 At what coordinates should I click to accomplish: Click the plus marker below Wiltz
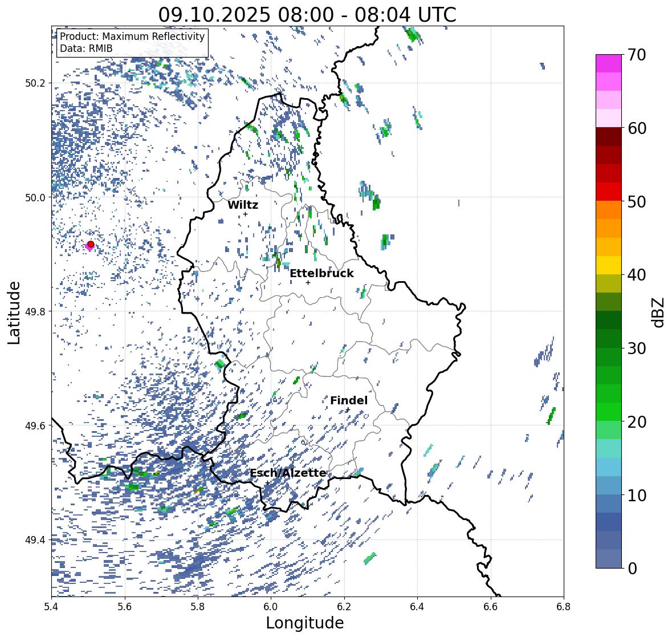(245, 214)
